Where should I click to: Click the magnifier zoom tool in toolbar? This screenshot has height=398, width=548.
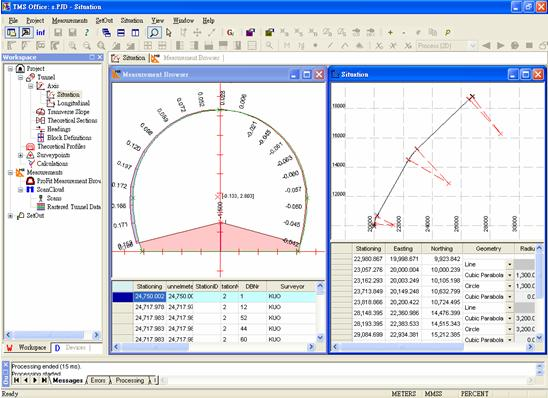(154, 33)
